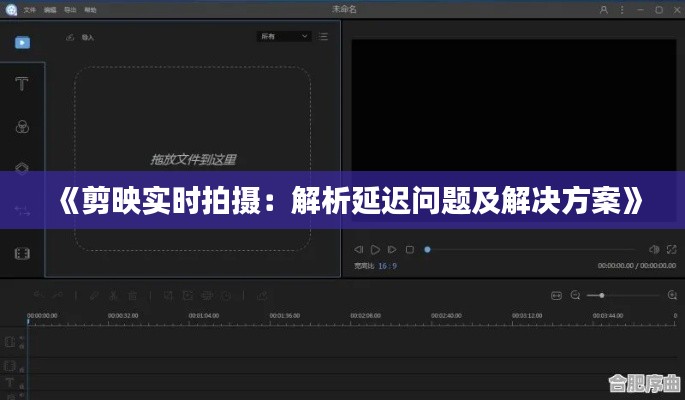
Task: Click the drop-files area in the media bin
Action: pyautogui.click(x=193, y=159)
